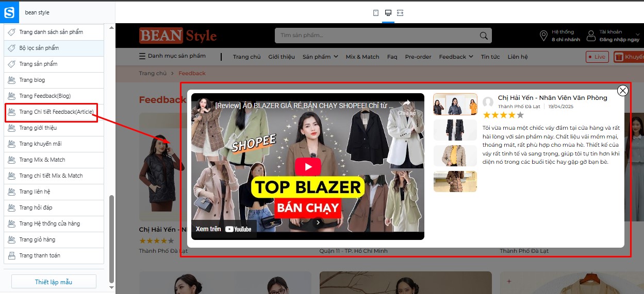Click the Live button
This screenshot has height=294, width=644.
(597, 57)
